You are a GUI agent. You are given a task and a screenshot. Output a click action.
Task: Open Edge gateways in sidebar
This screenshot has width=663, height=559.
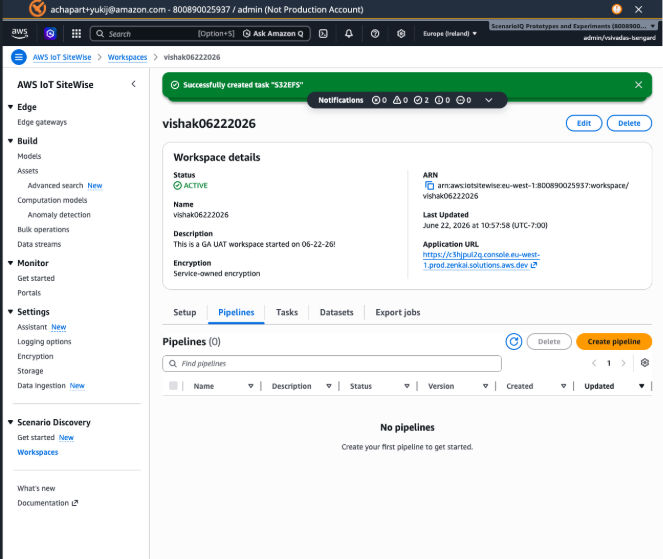tap(42, 122)
